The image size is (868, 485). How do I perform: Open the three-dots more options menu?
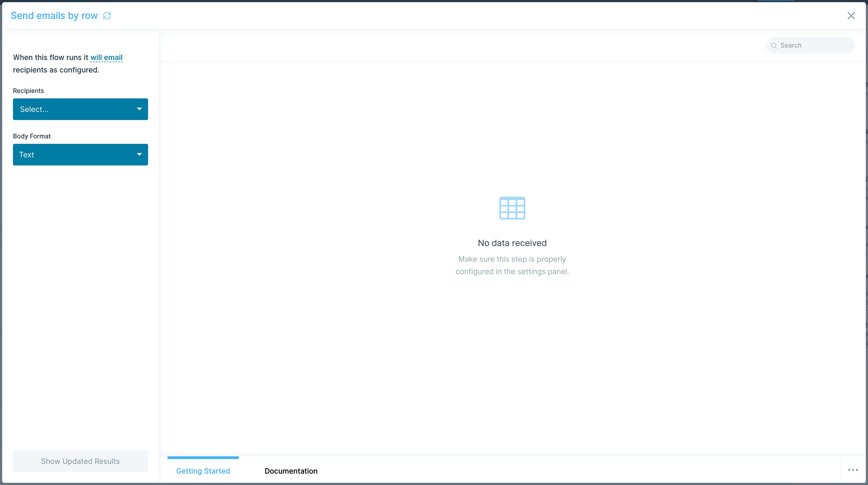click(853, 470)
